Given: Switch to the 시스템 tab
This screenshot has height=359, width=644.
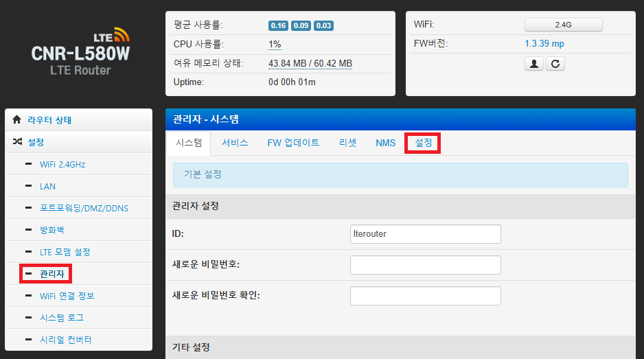Looking at the screenshot, I should point(189,143).
